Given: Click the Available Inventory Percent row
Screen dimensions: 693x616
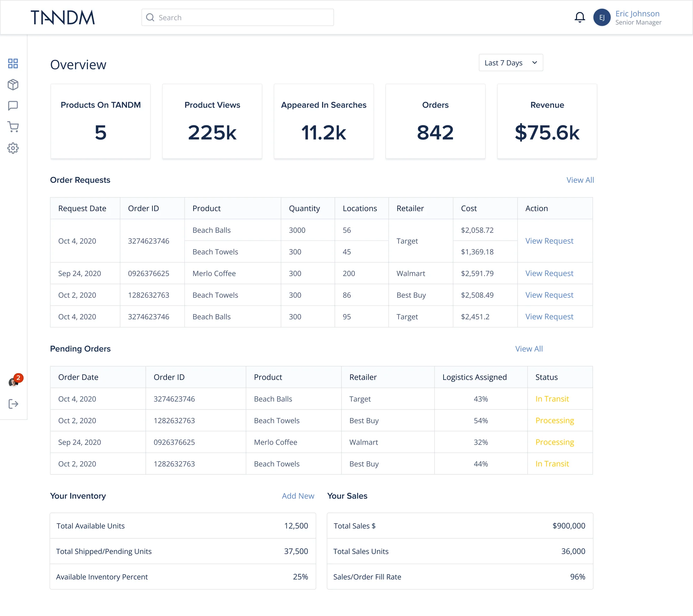Looking at the screenshot, I should pos(183,577).
